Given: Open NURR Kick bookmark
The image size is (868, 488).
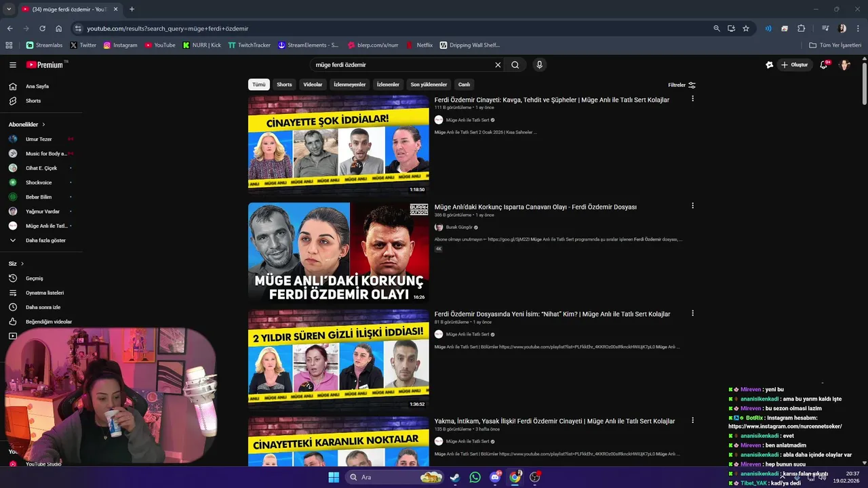Looking at the screenshot, I should [202, 45].
